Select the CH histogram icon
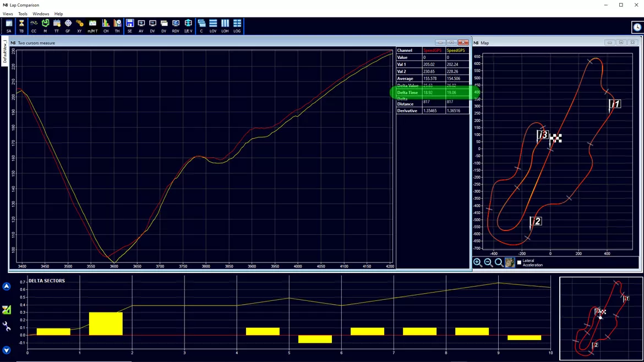Image resolution: width=644 pixels, height=362 pixels. [x=106, y=26]
